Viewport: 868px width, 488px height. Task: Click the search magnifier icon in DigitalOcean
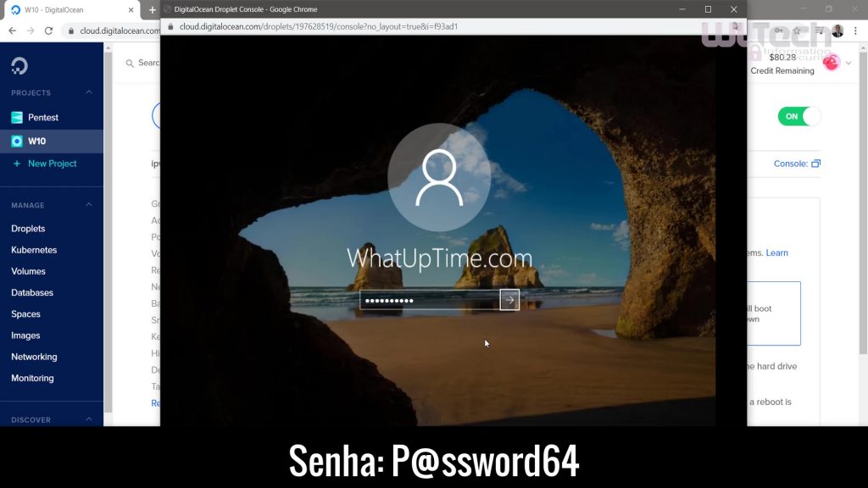click(130, 64)
